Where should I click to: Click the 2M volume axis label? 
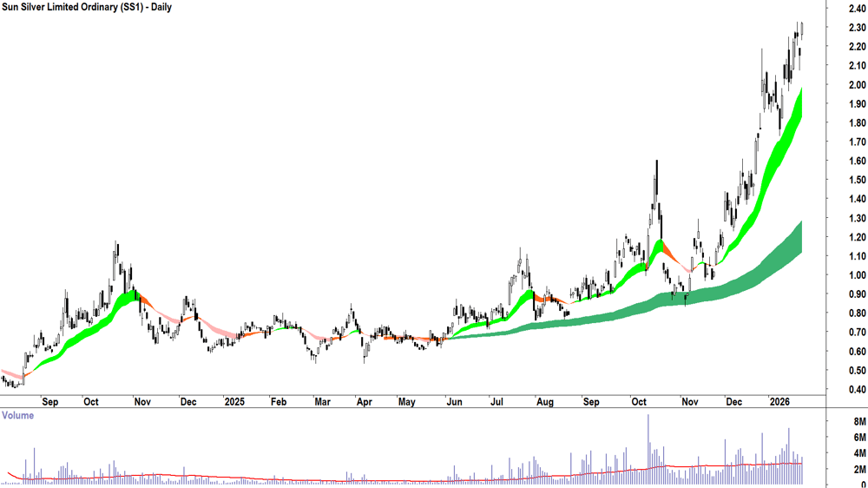coord(859,470)
